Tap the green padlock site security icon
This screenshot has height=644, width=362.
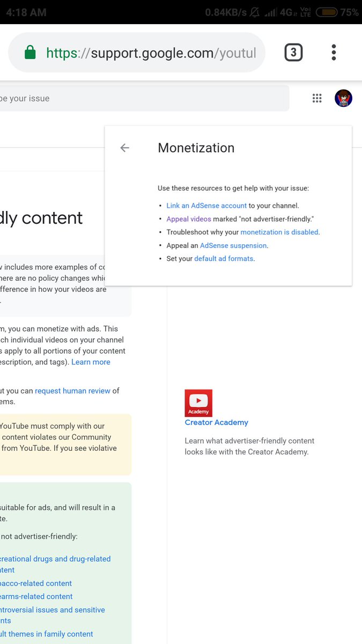31,53
